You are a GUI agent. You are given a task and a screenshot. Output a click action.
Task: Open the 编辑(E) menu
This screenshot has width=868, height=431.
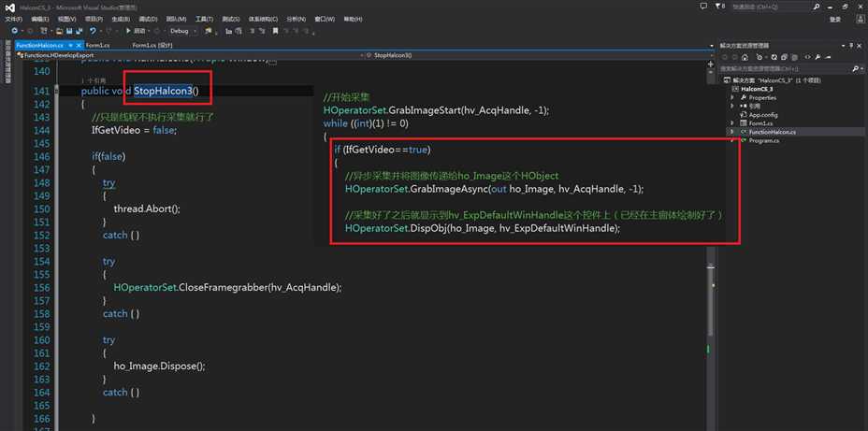(40, 20)
